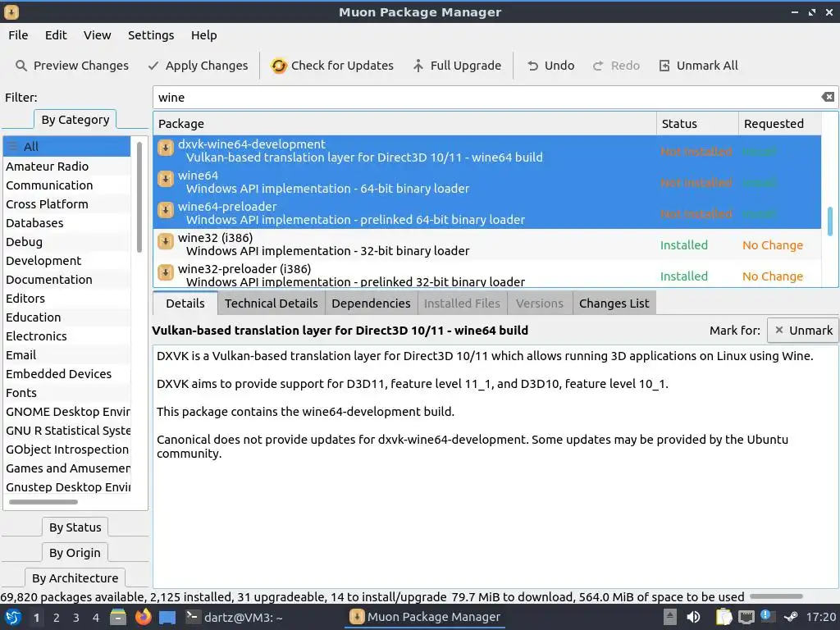Click the Muon icon in title bar
This screenshot has height=630, width=840.
(x=11, y=11)
